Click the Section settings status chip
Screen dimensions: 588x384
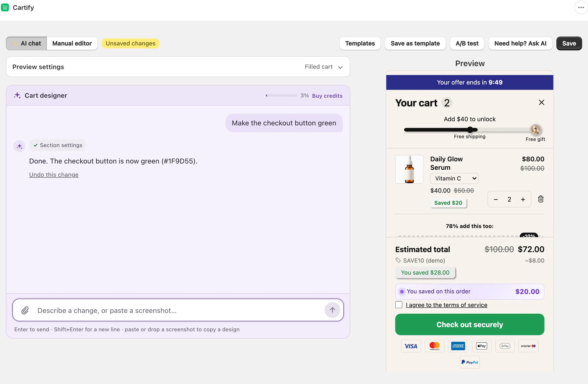[x=58, y=145]
